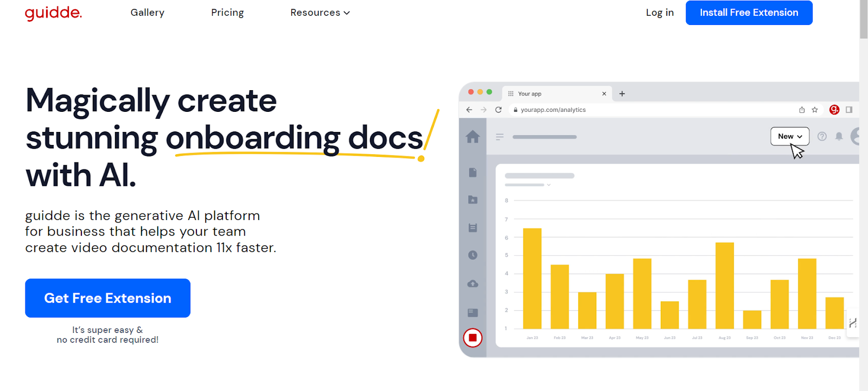The height and width of the screenshot is (391, 868).
Task: Click the Nov 23 chart bar
Action: [x=807, y=294]
